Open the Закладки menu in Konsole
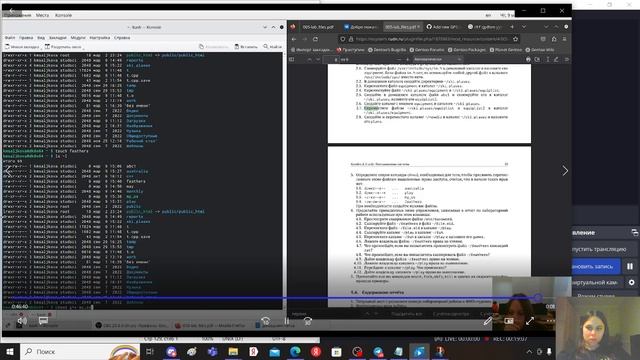The width and height of the screenshot is (640, 360). pyautogui.click(x=58, y=38)
